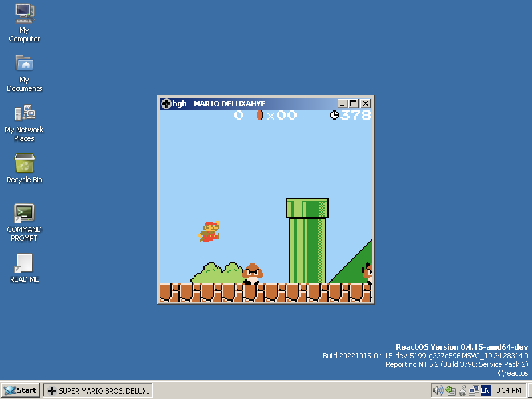532x399 pixels.
Task: Click the SUPER MARIO BROS. DELUX taskbar button
Action: click(x=98, y=390)
